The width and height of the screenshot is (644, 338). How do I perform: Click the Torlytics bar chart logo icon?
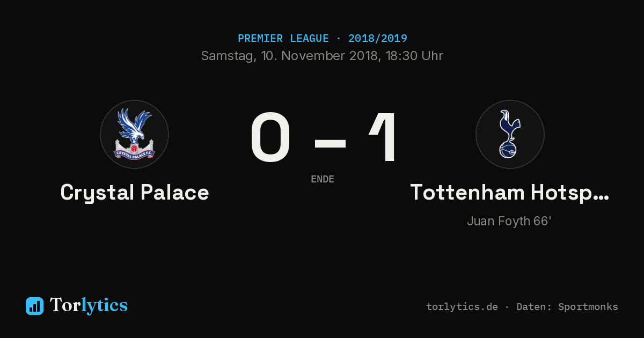pos(34,306)
